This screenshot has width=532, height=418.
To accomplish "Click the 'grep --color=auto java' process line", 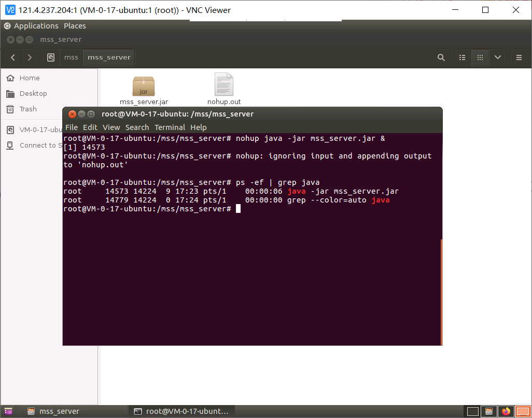I will [x=226, y=200].
